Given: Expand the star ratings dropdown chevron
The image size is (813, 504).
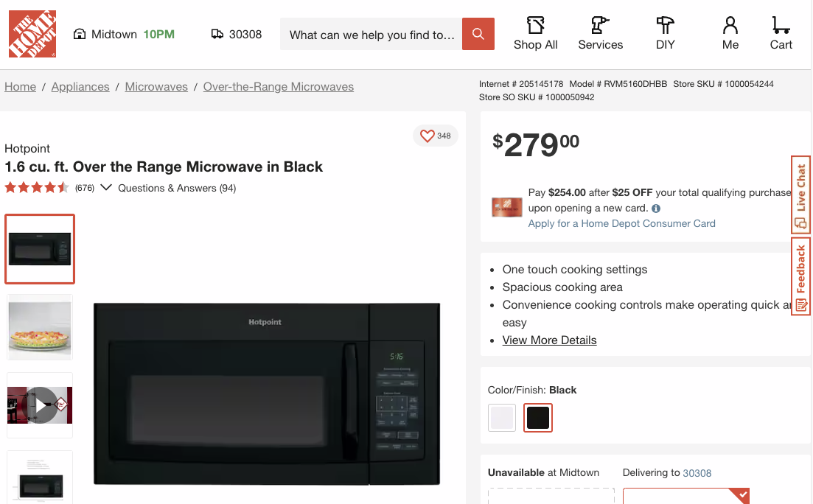Looking at the screenshot, I should [x=106, y=188].
